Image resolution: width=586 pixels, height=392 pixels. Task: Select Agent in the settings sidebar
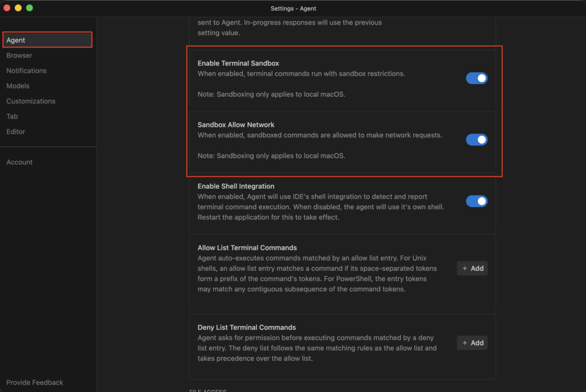point(16,40)
